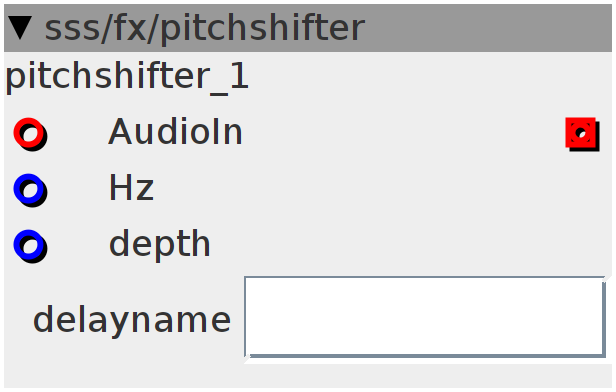Screen dimensions: 616x392
Task: Click the AudioIn inlet label
Action: [176, 132]
